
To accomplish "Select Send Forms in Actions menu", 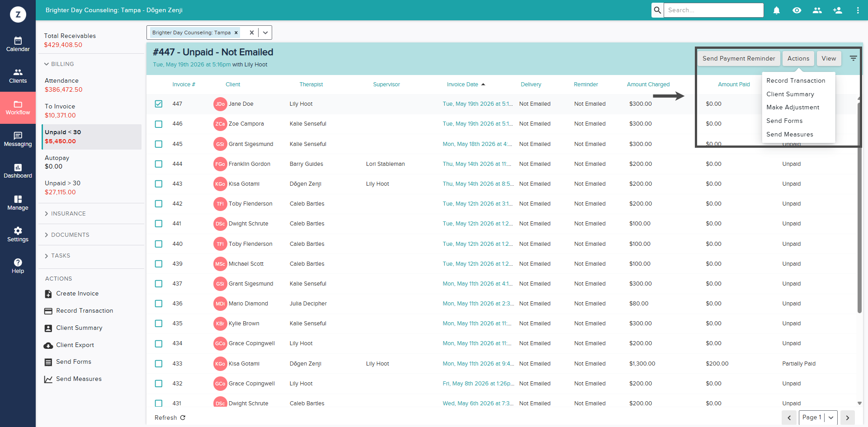I will (x=784, y=121).
